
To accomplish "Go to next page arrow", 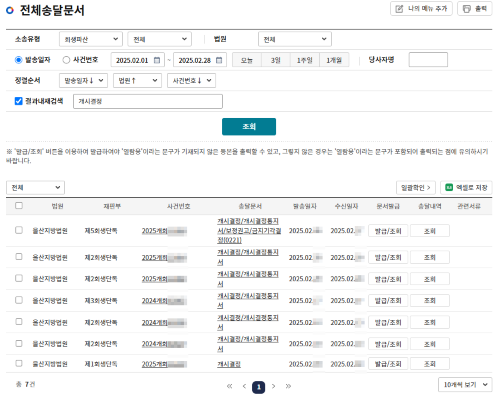I will click(x=273, y=386).
